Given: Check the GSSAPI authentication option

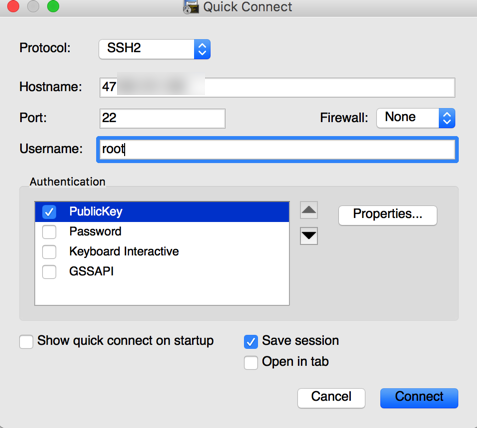Looking at the screenshot, I should 49,272.
